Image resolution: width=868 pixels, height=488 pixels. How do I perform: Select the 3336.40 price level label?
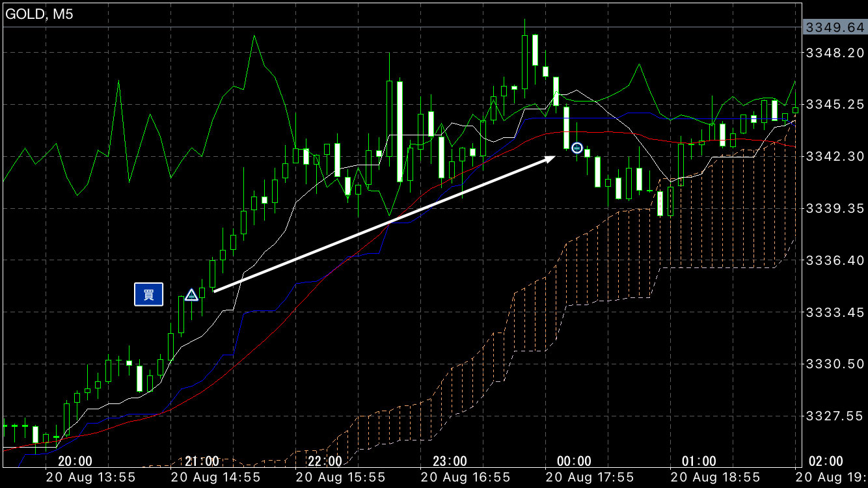point(835,260)
